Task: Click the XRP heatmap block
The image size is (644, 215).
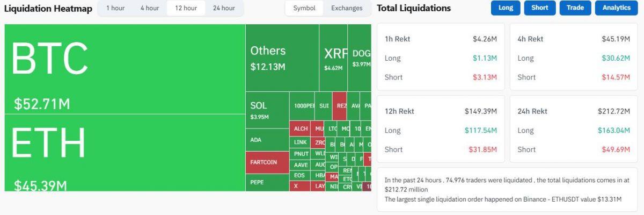Action: pyautogui.click(x=333, y=58)
